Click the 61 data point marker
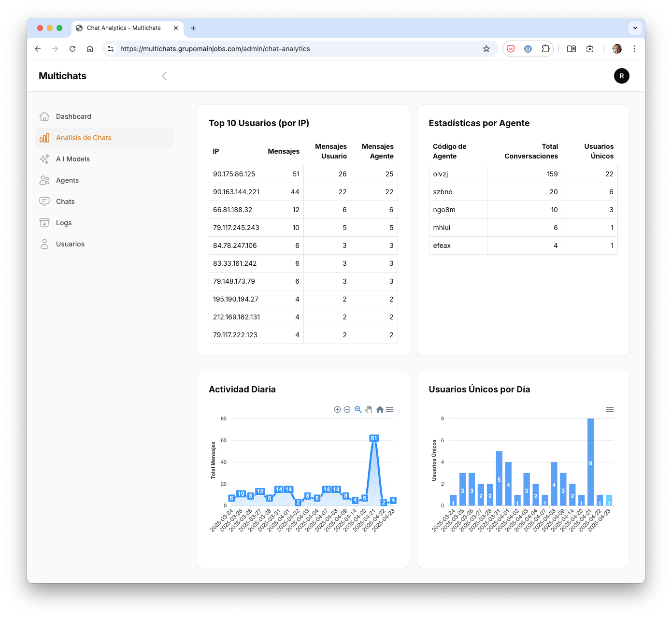Screen dimensions: 672x619 click(x=374, y=438)
